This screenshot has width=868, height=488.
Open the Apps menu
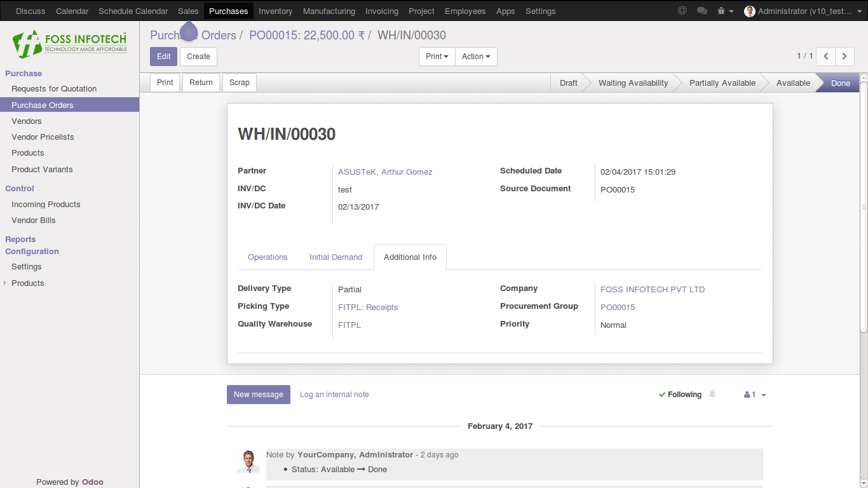[x=506, y=11]
